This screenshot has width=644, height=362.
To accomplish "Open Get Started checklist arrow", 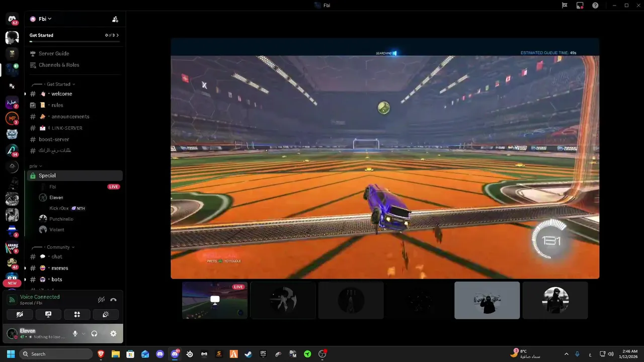I will (x=117, y=35).
